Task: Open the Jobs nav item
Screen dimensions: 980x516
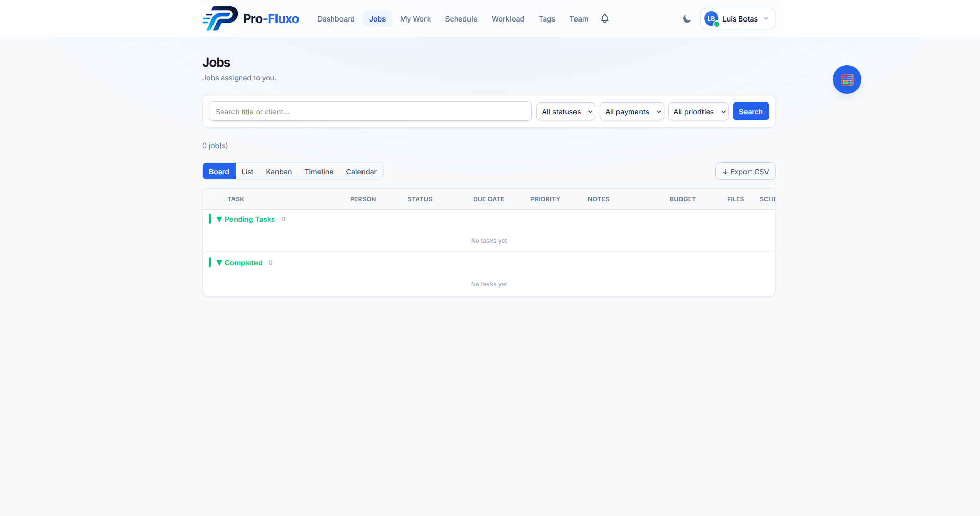Action: pyautogui.click(x=377, y=19)
